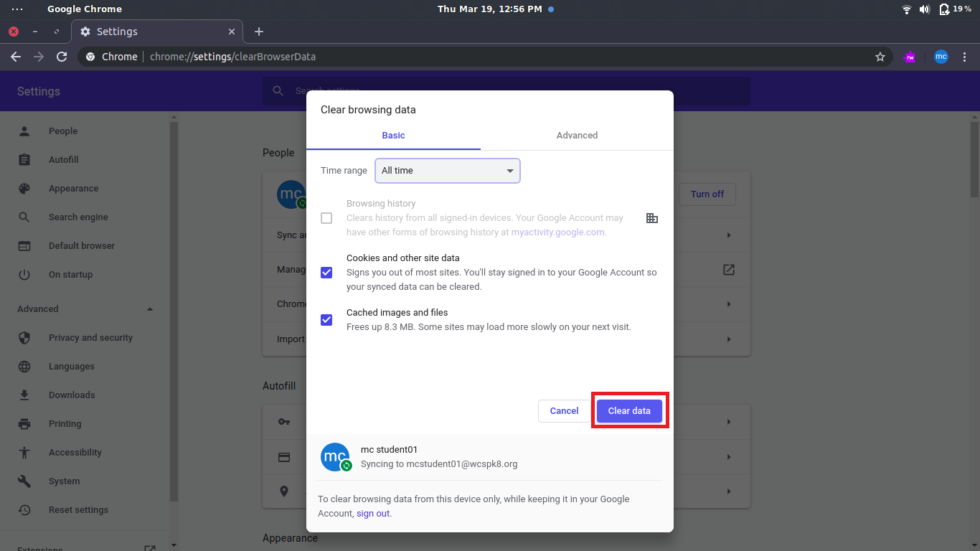980x551 pixels.
Task: Click the Downloads arrow icon in sidebar
Action: (24, 395)
